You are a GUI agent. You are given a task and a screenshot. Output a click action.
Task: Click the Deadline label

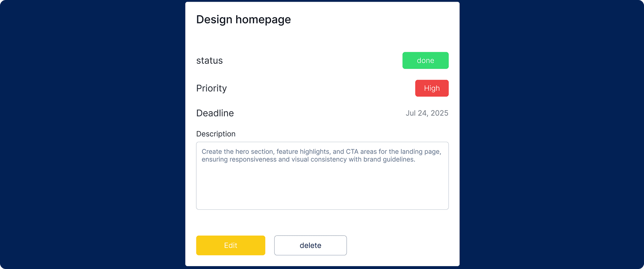(215, 113)
